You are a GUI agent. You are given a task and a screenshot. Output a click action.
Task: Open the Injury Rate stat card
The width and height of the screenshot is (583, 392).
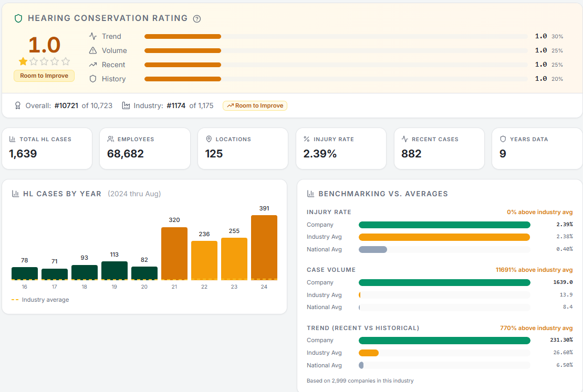click(x=341, y=149)
